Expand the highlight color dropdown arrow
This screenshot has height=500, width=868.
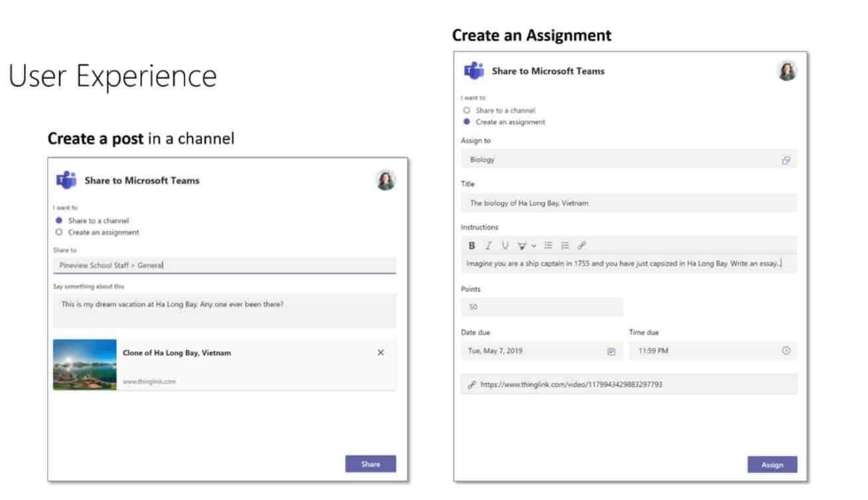(x=534, y=246)
